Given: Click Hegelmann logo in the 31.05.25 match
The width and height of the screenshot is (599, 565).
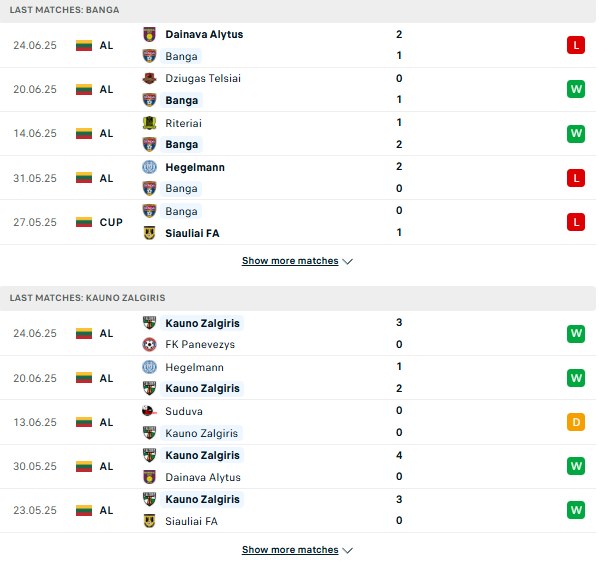Looking at the screenshot, I should pyautogui.click(x=149, y=167).
